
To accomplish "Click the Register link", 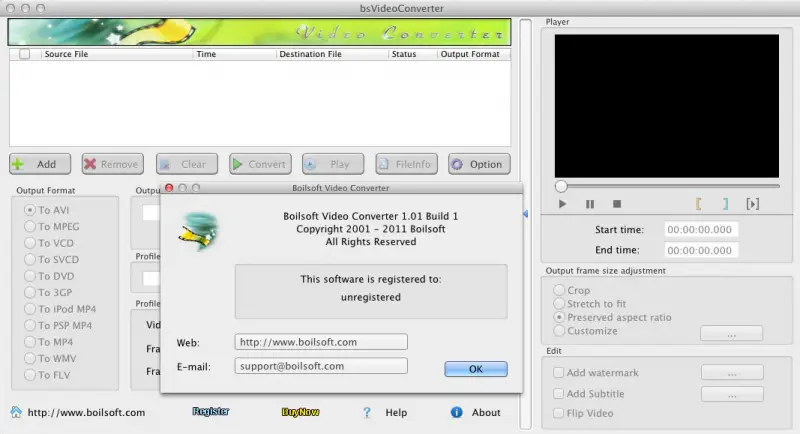I will point(211,412).
